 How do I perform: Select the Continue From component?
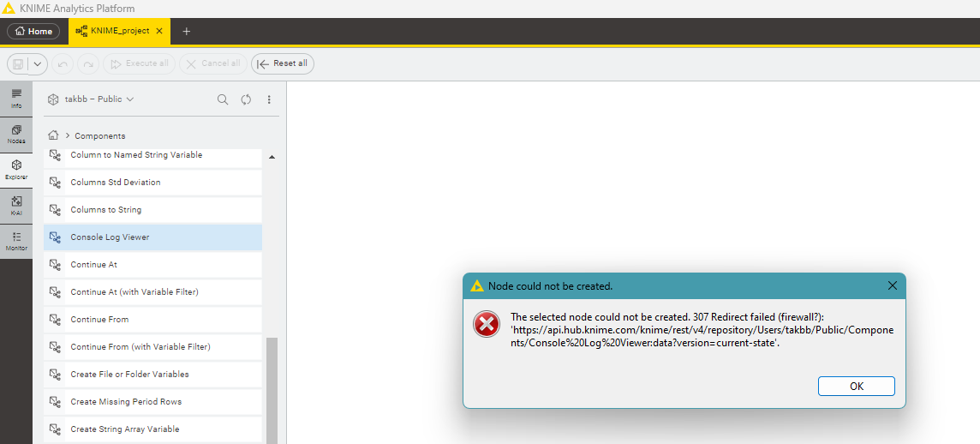pos(153,320)
